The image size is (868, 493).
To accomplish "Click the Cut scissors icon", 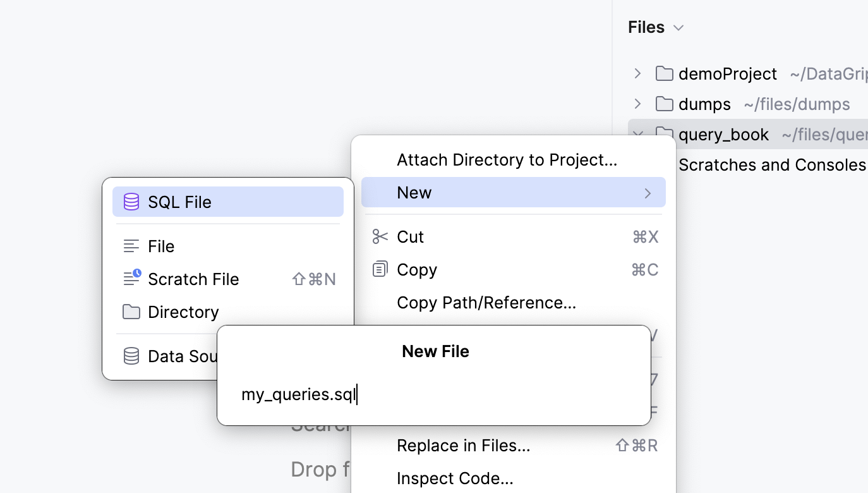I will click(379, 236).
